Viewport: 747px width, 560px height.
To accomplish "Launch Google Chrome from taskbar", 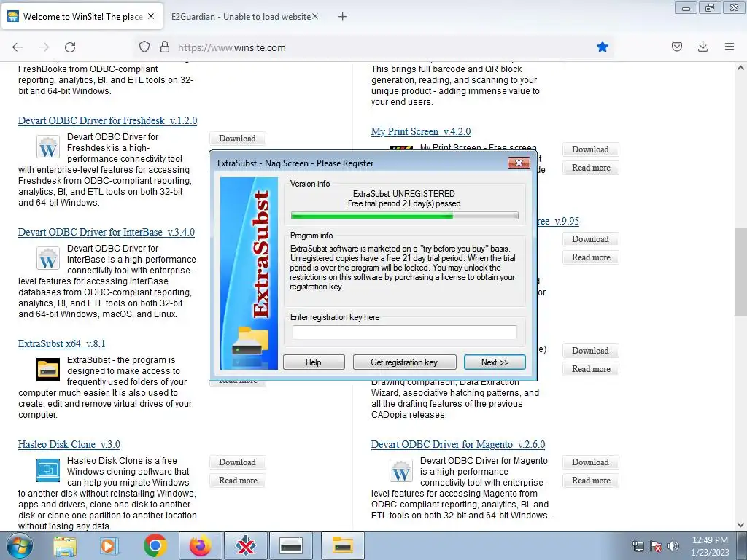I will point(155,545).
